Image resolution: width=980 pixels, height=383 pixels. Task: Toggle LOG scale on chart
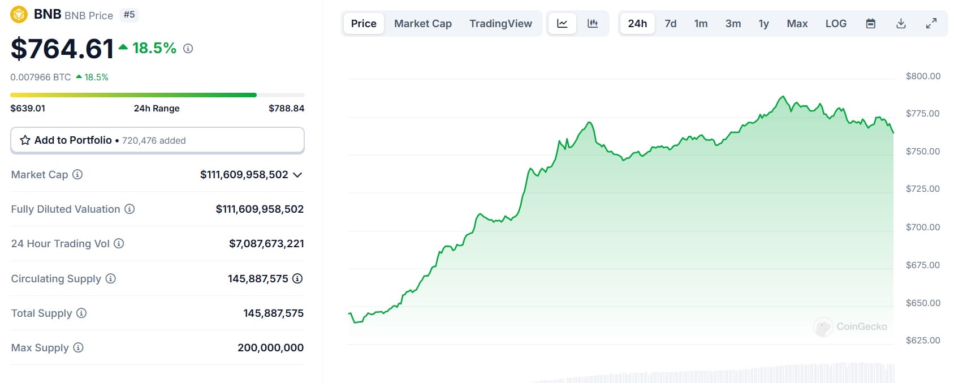pos(836,24)
